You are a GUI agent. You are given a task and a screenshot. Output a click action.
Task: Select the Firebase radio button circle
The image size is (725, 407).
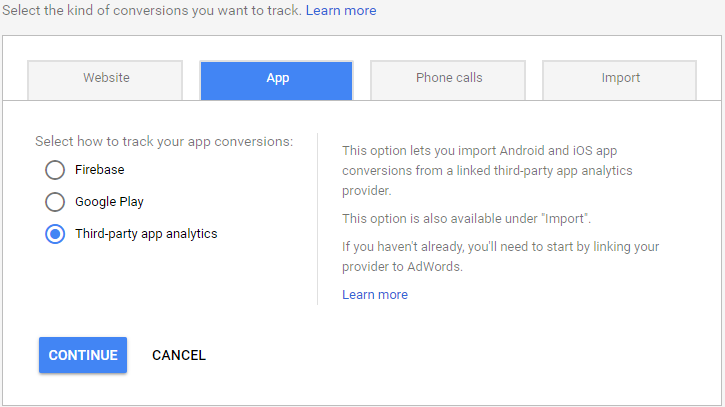pyautogui.click(x=55, y=170)
